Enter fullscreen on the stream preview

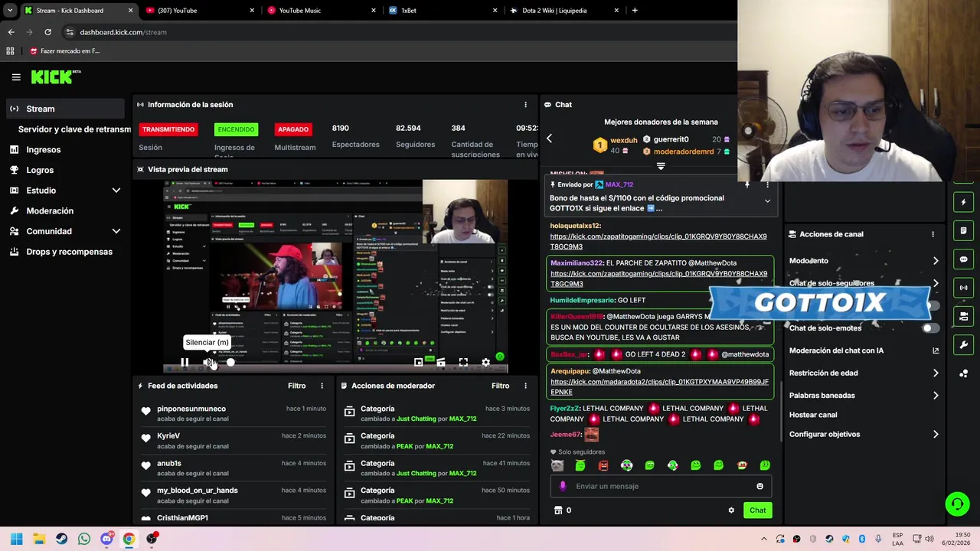point(463,362)
